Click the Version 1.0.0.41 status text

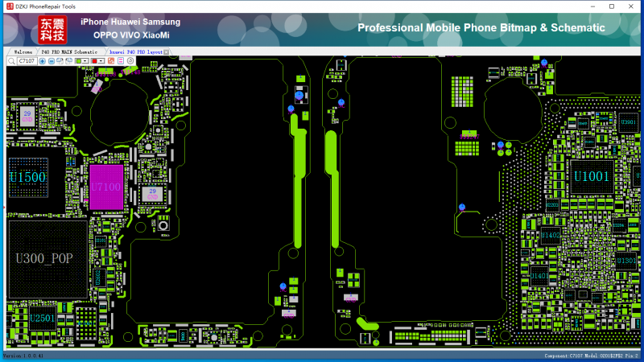click(23, 356)
